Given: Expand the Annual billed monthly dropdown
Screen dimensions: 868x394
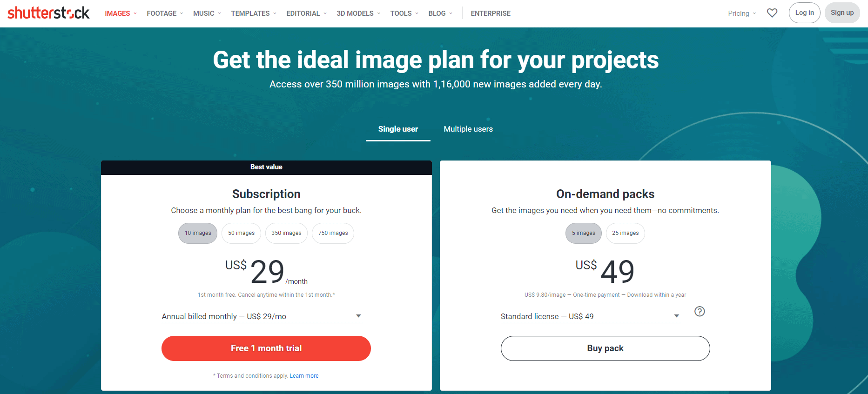Looking at the screenshot, I should (x=262, y=316).
